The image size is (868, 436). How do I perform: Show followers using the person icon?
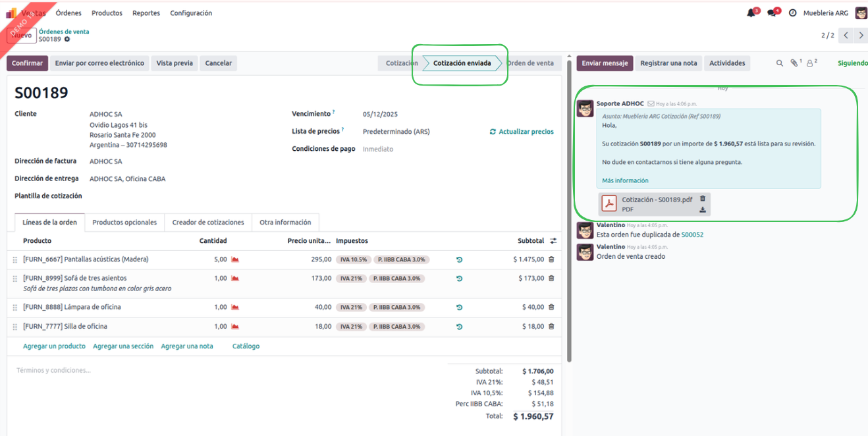811,63
